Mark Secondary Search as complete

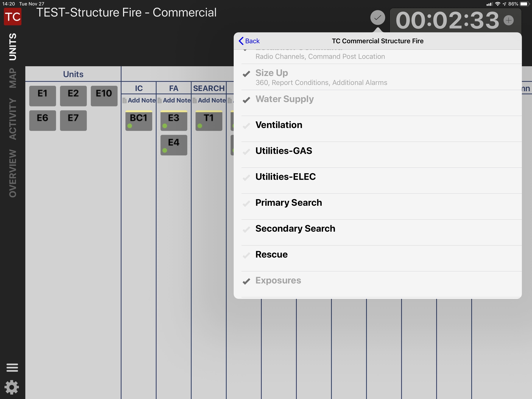coord(247,229)
